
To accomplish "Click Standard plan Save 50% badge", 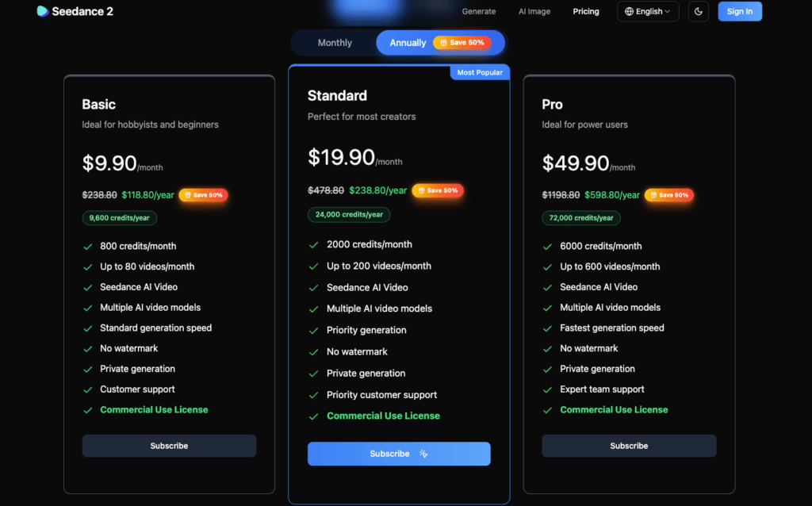I will [438, 190].
